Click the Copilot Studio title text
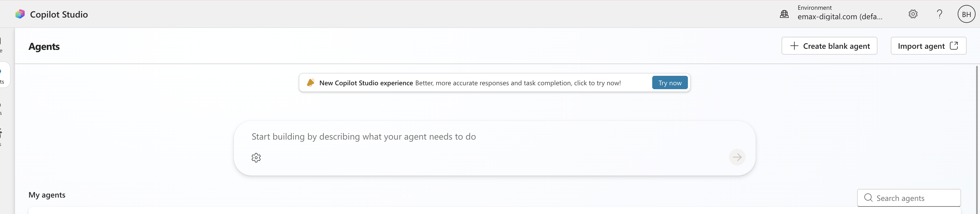 click(59, 14)
